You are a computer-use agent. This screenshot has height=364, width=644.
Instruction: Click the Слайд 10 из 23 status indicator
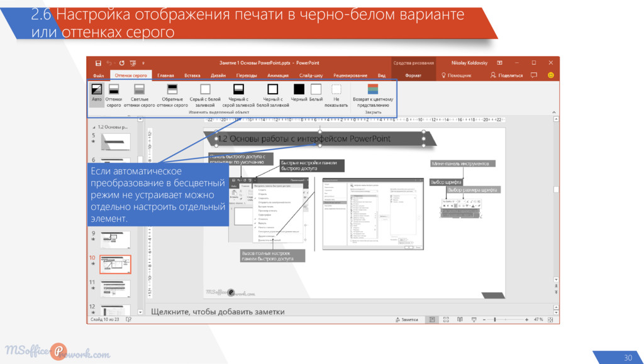(x=105, y=319)
